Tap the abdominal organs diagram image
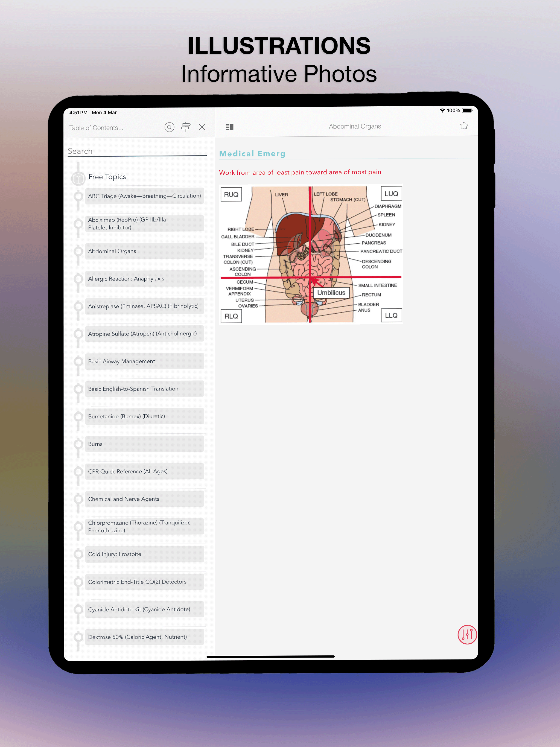 311,254
